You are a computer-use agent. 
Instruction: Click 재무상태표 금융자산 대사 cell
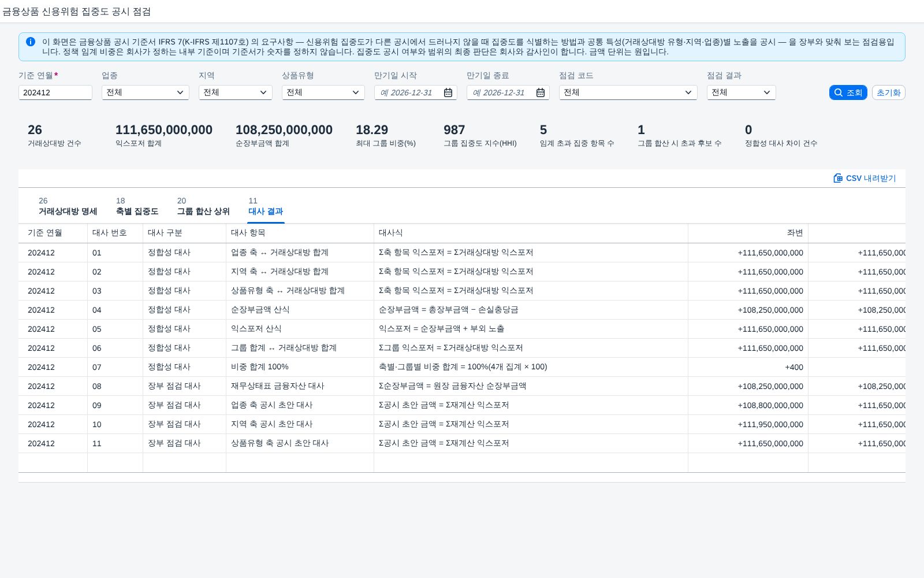point(300,386)
